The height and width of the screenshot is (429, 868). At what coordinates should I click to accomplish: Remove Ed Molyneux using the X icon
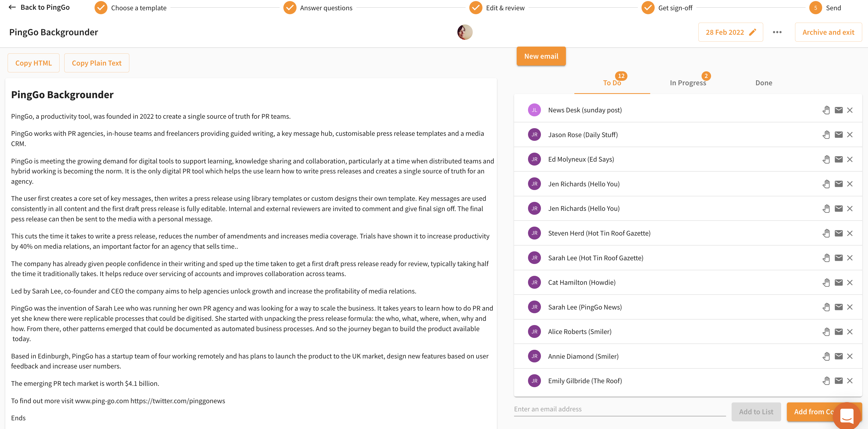pyautogui.click(x=850, y=159)
